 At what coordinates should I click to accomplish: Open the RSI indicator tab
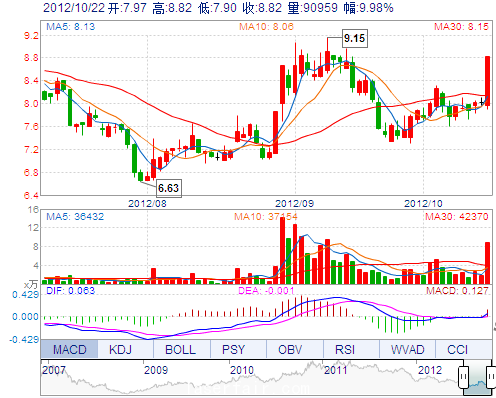pos(351,349)
